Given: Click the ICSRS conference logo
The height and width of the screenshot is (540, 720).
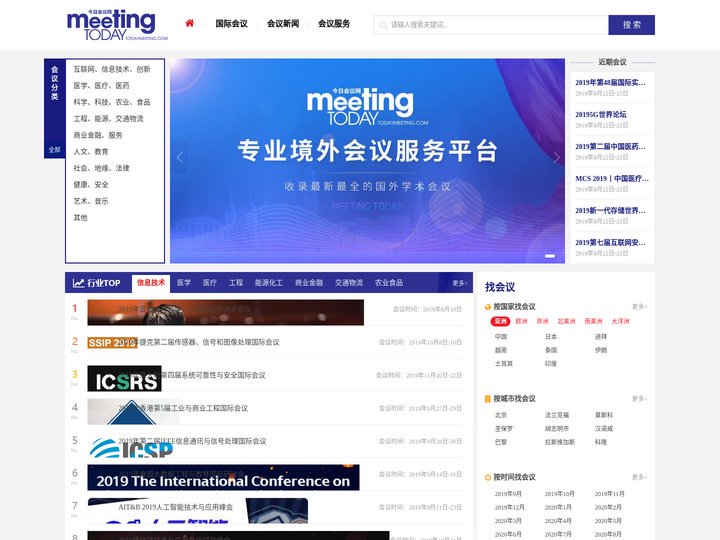Looking at the screenshot, I should tap(124, 378).
